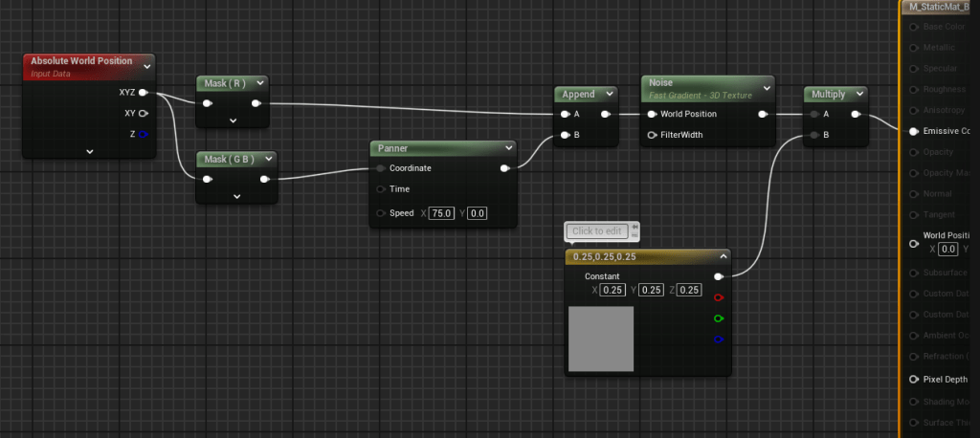Click the red output pin on Constant node

tap(719, 297)
